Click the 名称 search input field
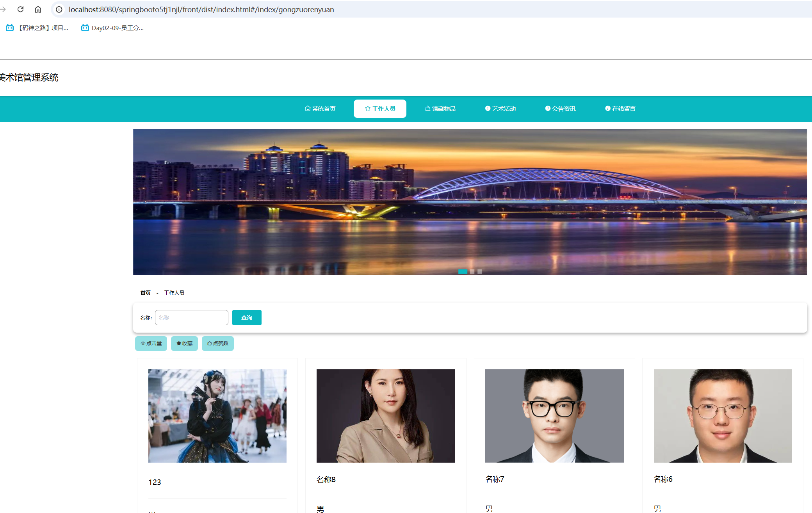Viewport: 812px width, 513px height. click(x=191, y=317)
